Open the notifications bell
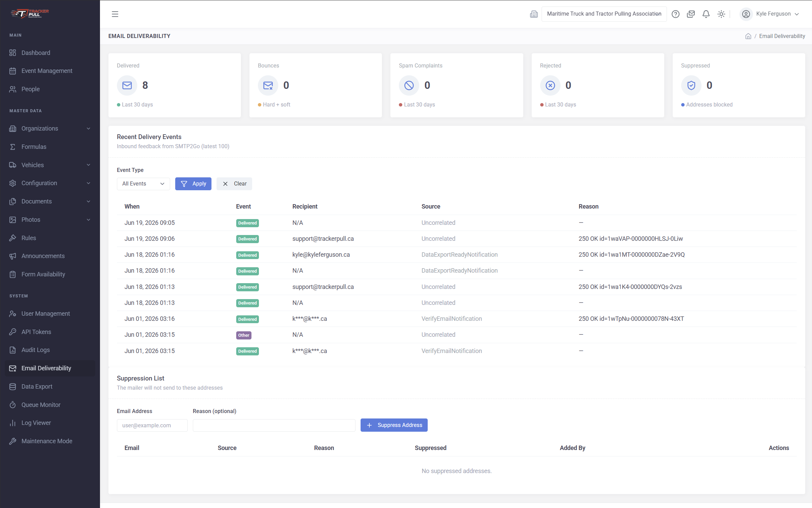This screenshot has width=812, height=508. [706, 14]
